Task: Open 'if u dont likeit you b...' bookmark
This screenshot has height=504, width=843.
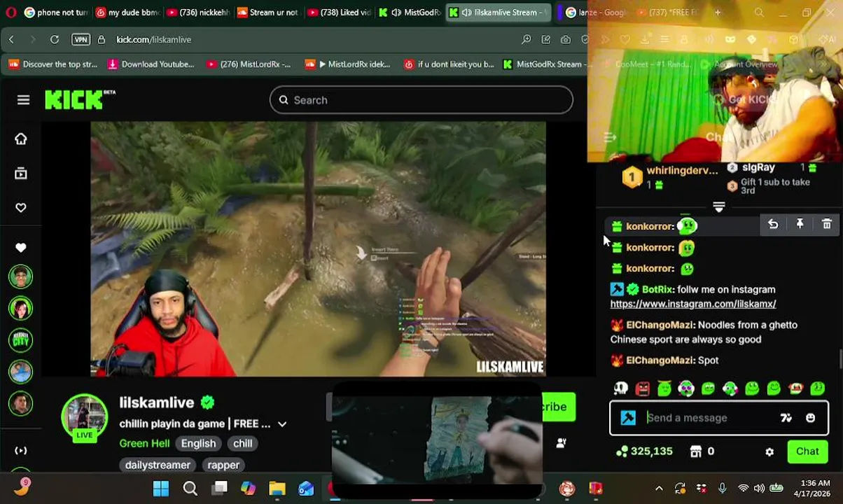Action: click(x=449, y=64)
